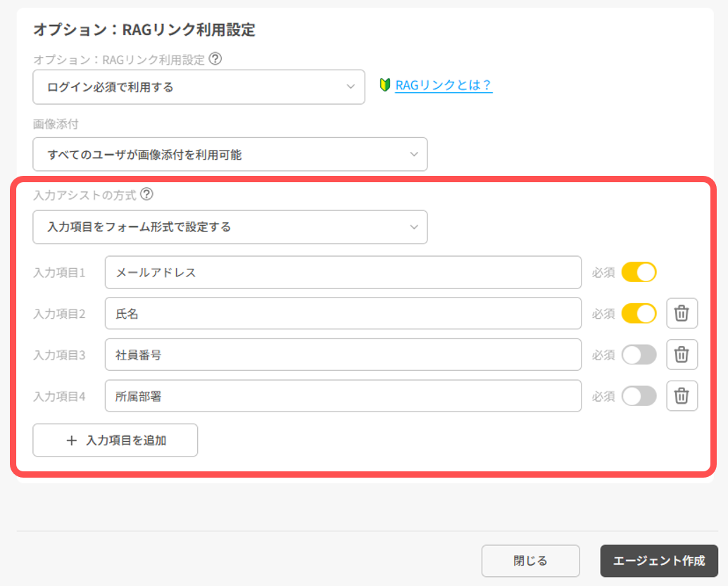
Task: Open the help icon beside RAGリンク利用設定 label
Action: tap(215, 59)
